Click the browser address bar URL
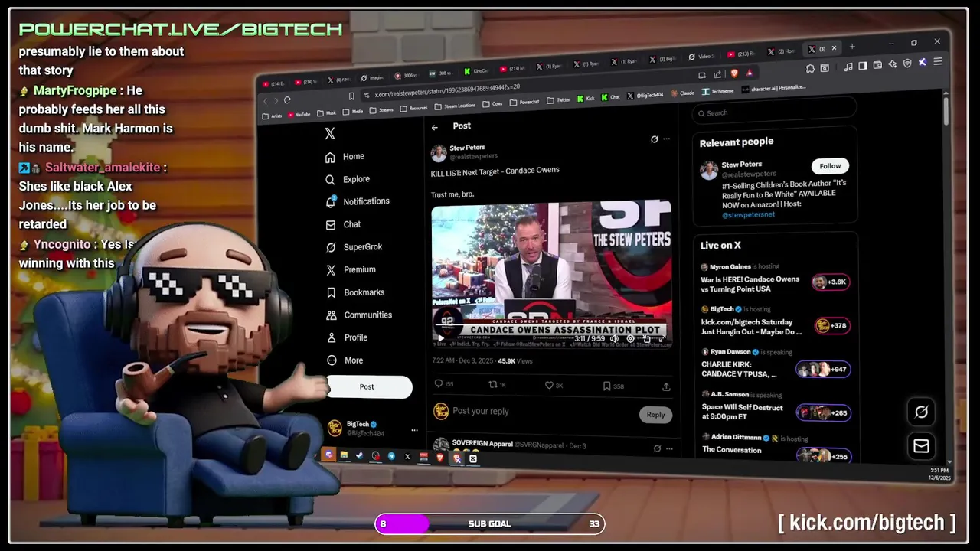Viewport: 980px width, 551px height. point(447,91)
